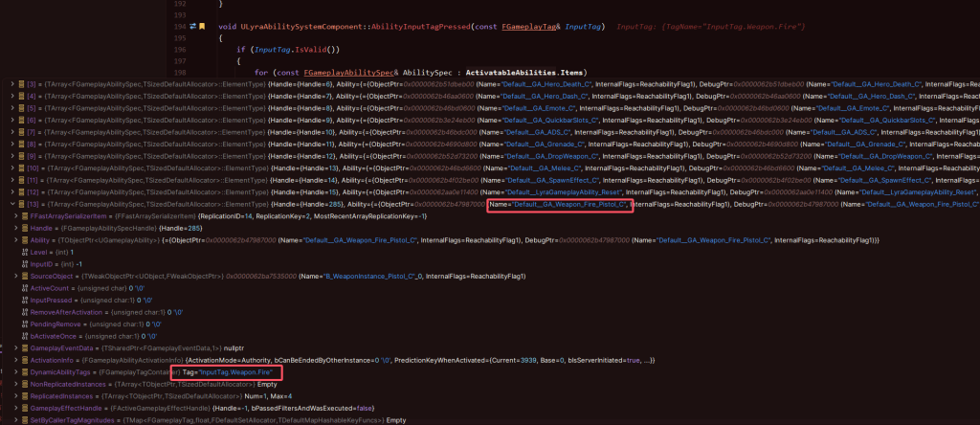
Task: Click the bookmark icon on line 194
Action: tap(203, 26)
